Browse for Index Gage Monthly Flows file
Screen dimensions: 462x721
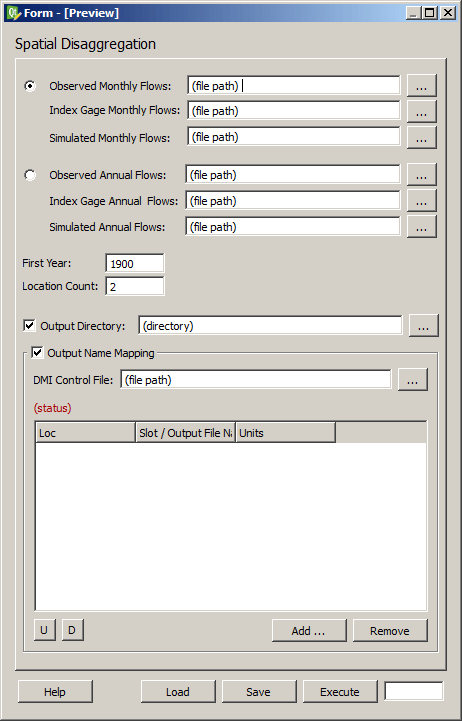422,112
